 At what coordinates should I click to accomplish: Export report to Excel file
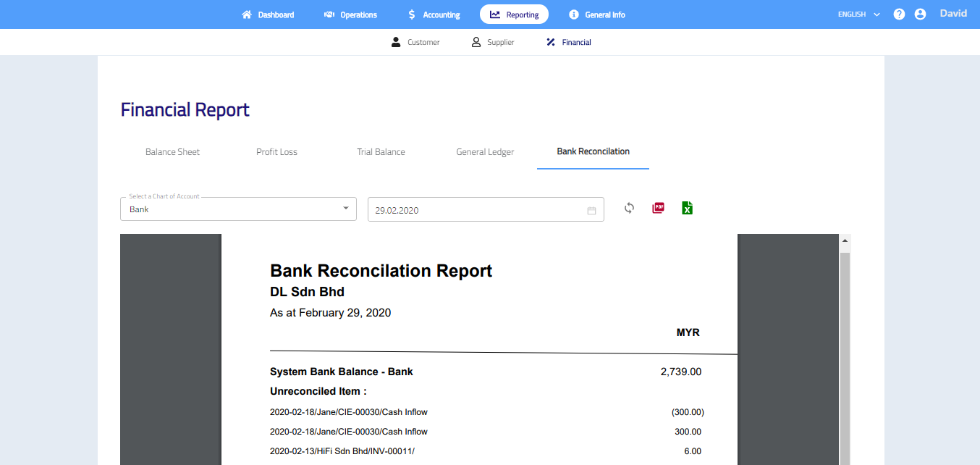[687, 209]
